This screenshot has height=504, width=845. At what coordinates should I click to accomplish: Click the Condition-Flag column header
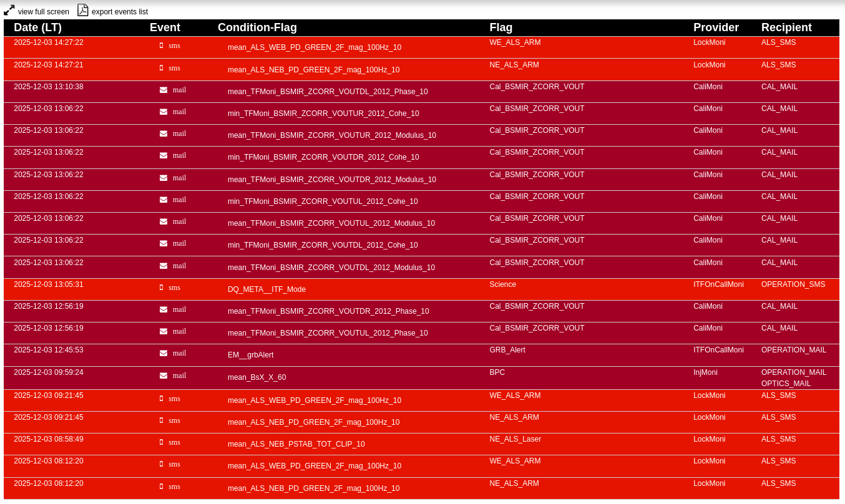click(x=257, y=27)
